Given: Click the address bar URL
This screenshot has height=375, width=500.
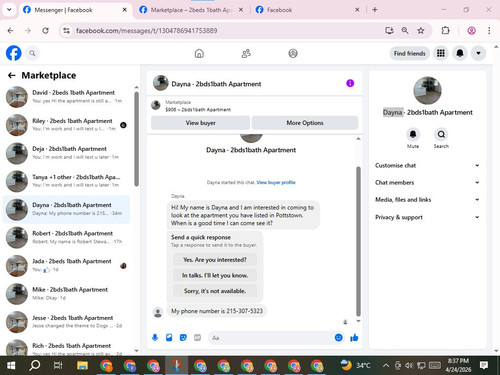Looking at the screenshot, I should 147,31.
